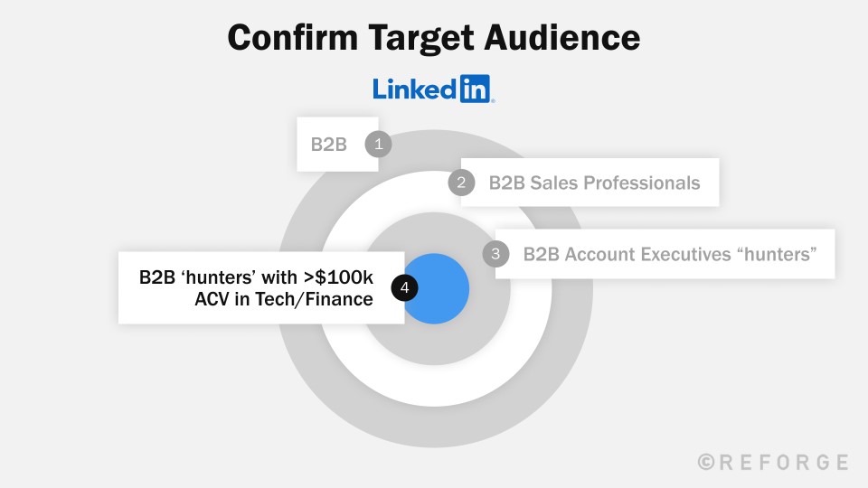
Task: Click the word "Confirm" in the heading
Action: coord(293,38)
